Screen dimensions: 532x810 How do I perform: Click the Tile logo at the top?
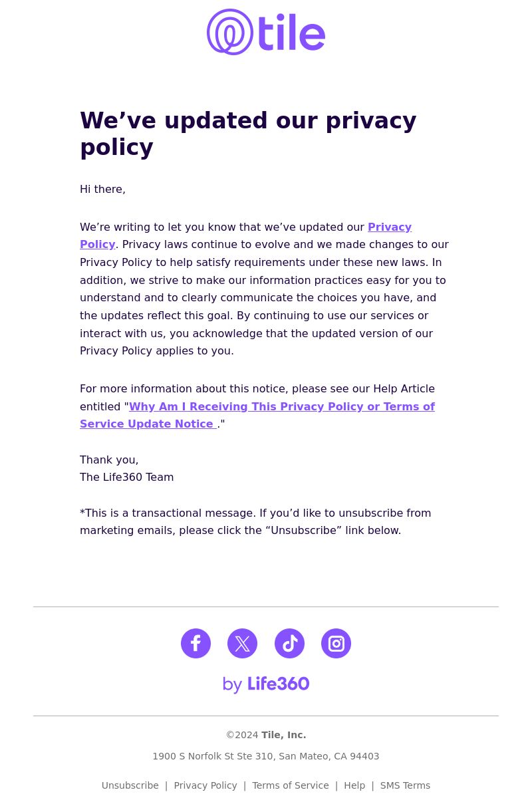[x=266, y=32]
